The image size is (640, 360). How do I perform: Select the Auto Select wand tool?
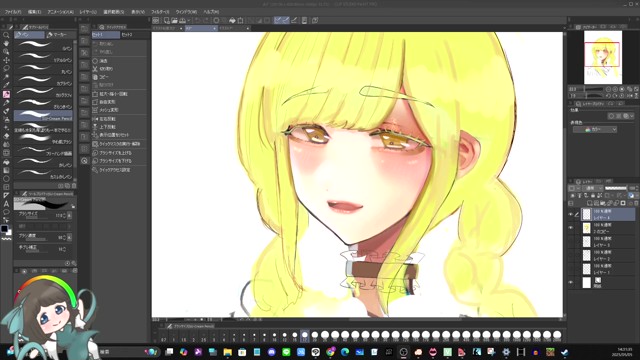tap(6, 77)
